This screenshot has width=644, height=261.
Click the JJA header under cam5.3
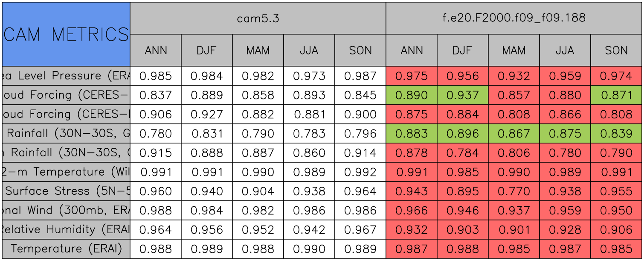click(x=309, y=50)
